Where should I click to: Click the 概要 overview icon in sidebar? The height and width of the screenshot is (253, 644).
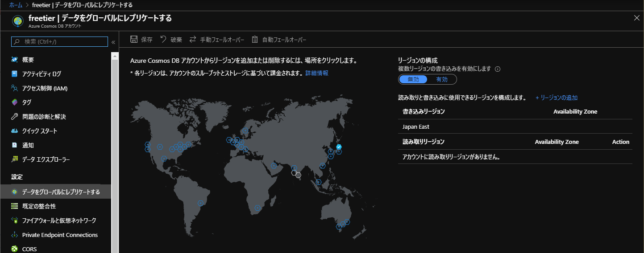[x=15, y=60]
